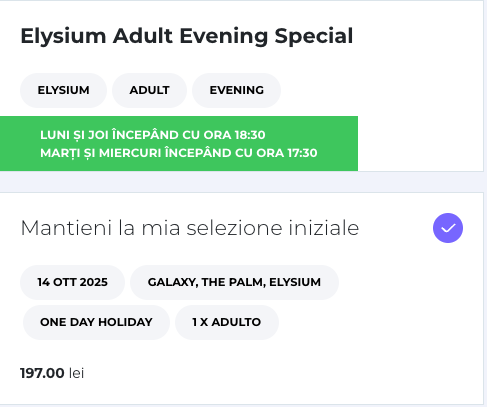Select the ELYSIUM tag chip
The image size is (487, 407).
coord(63,90)
